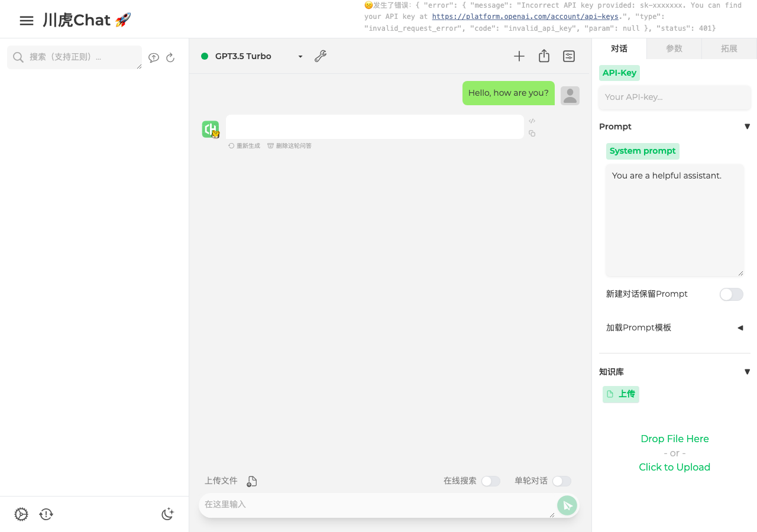Toggle 单轮对话 switch
The height and width of the screenshot is (532, 757).
click(x=562, y=481)
